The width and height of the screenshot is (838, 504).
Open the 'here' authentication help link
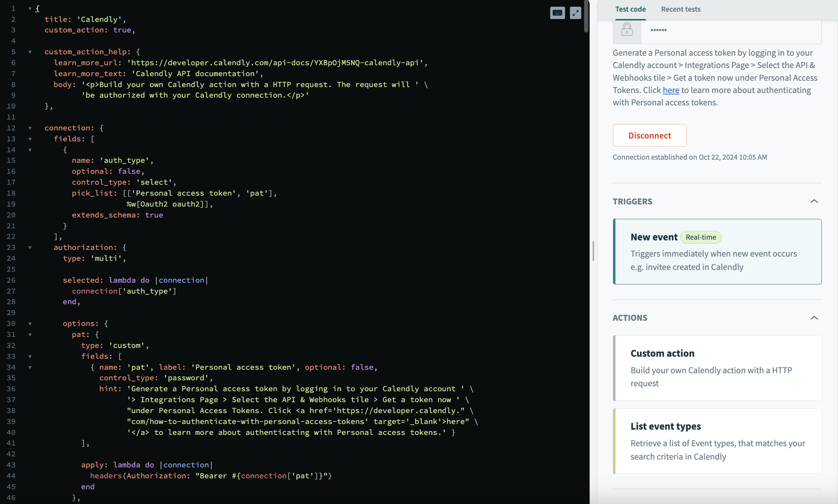point(671,90)
